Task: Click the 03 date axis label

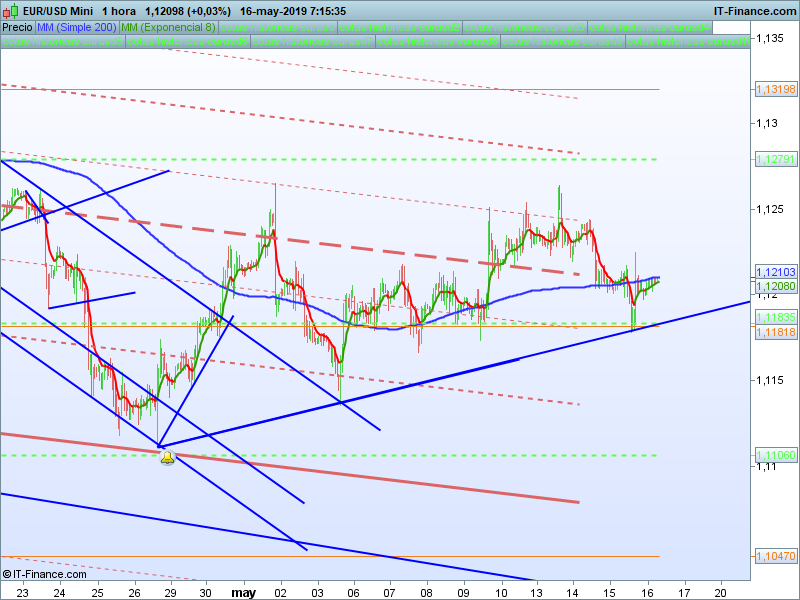Action: [318, 592]
